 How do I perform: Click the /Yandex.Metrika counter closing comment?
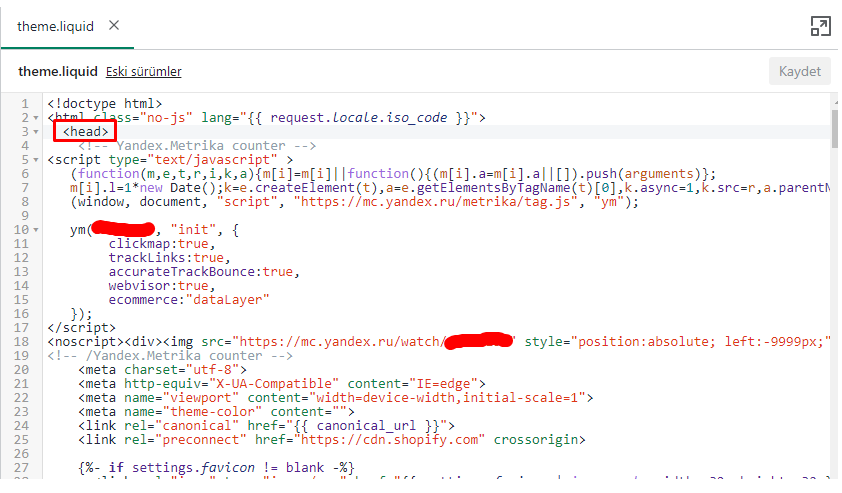[170, 356]
